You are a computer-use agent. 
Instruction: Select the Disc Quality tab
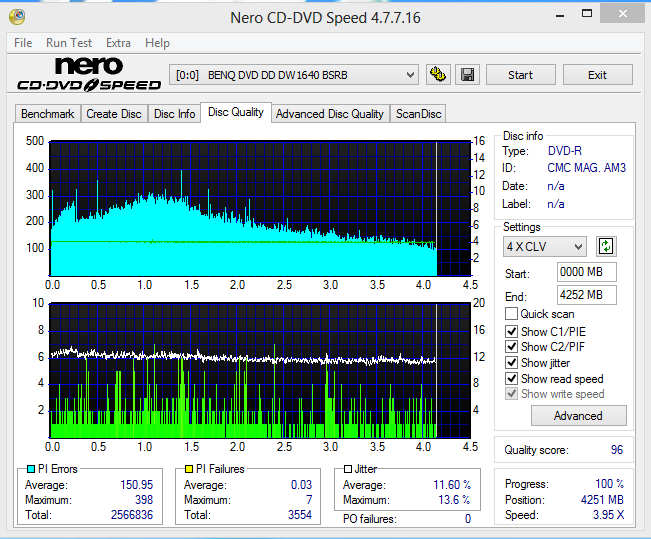pos(236,112)
